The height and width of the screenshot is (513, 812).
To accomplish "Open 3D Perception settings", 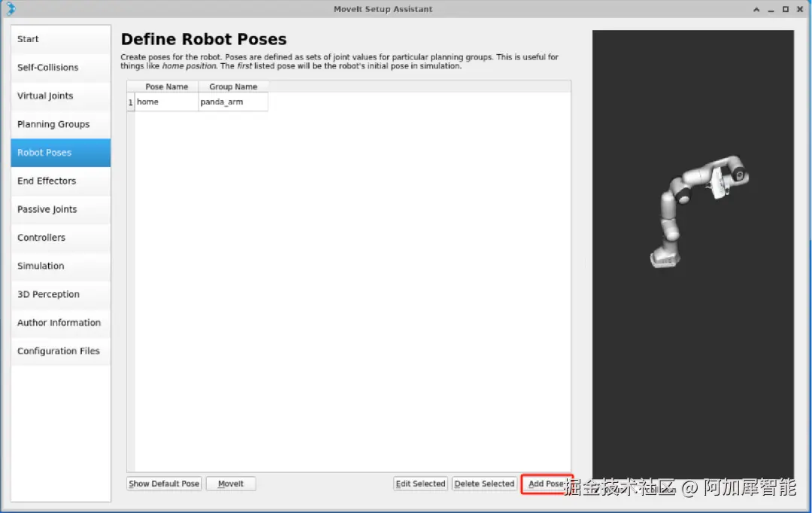I will [x=61, y=294].
